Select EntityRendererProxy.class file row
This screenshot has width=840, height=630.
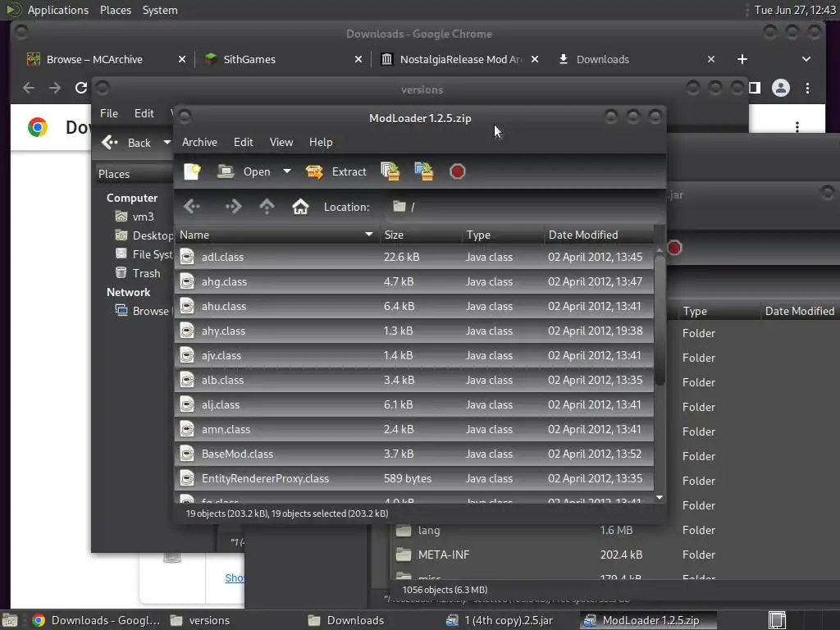tap(413, 478)
